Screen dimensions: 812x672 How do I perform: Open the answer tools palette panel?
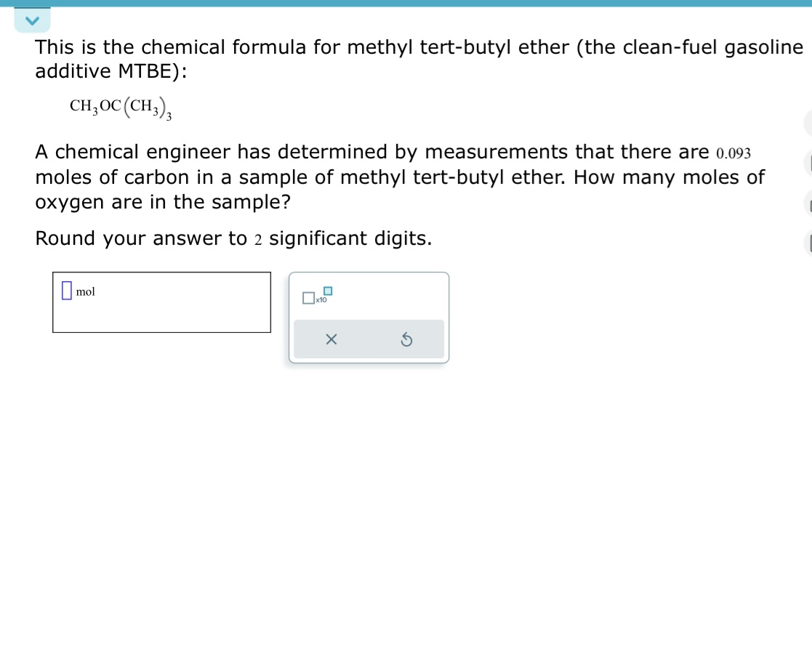coord(369,317)
